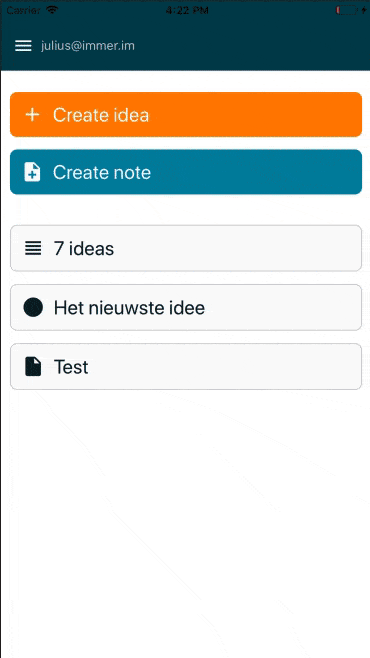Click the list icon beside 7 ideas
Image resolution: width=370 pixels, height=658 pixels.
tap(33, 248)
